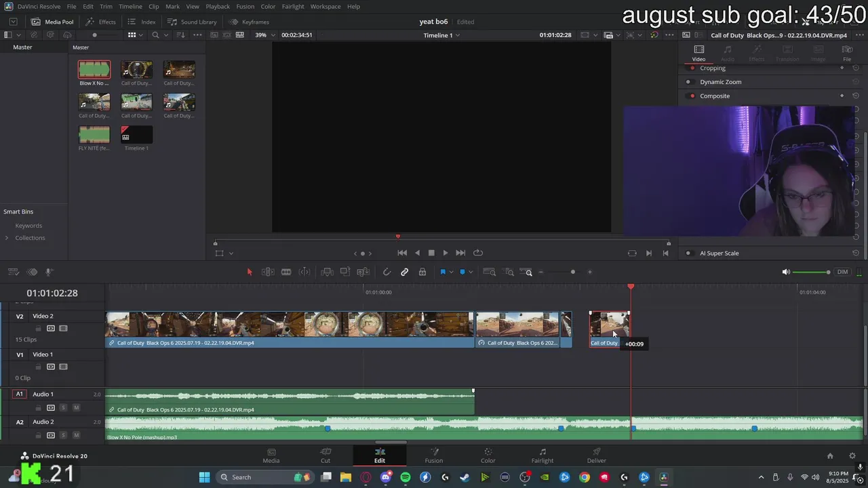Open the File tab in Inspector
The width and height of the screenshot is (868, 488).
847,53
